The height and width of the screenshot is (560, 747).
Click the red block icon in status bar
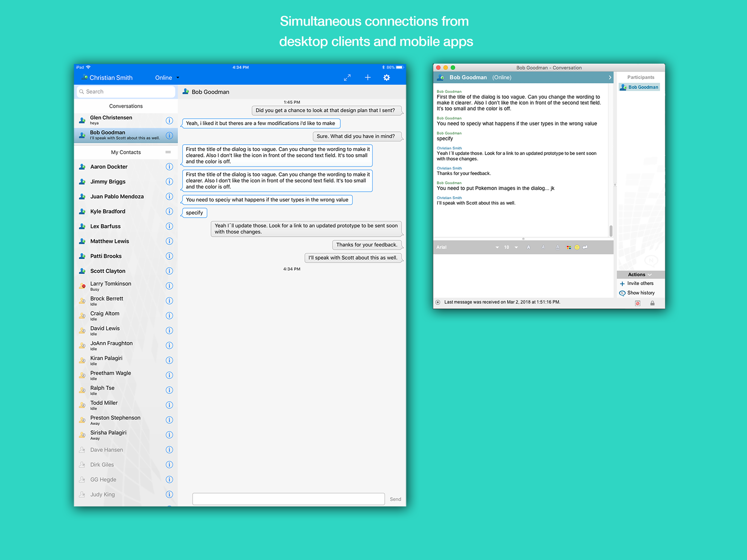click(637, 303)
